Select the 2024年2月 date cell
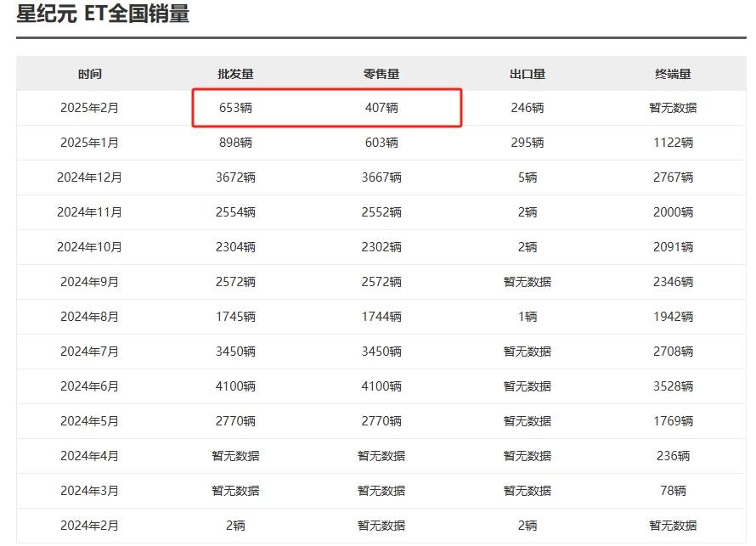756x546 pixels. coord(90,526)
